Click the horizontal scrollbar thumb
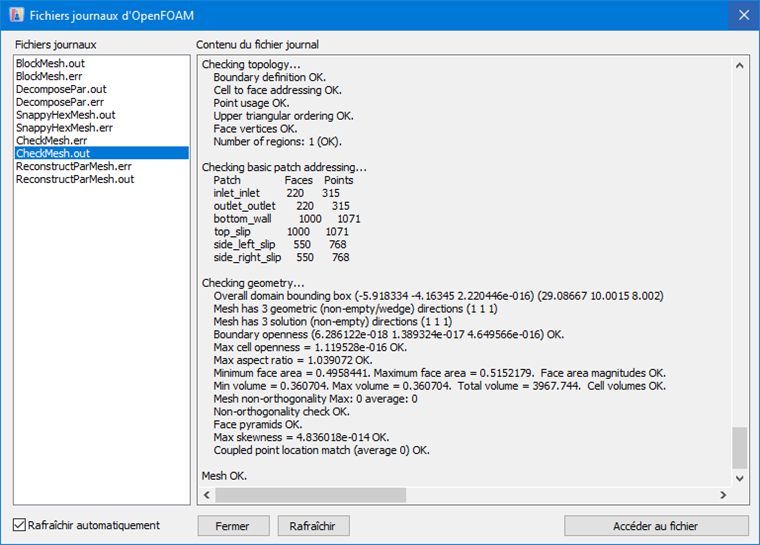Image resolution: width=760 pixels, height=545 pixels. click(x=311, y=495)
